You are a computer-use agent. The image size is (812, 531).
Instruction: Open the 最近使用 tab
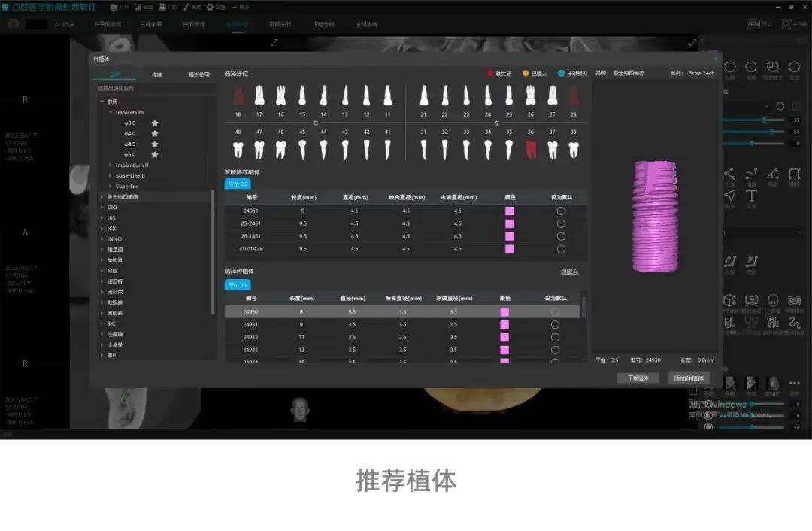point(199,74)
